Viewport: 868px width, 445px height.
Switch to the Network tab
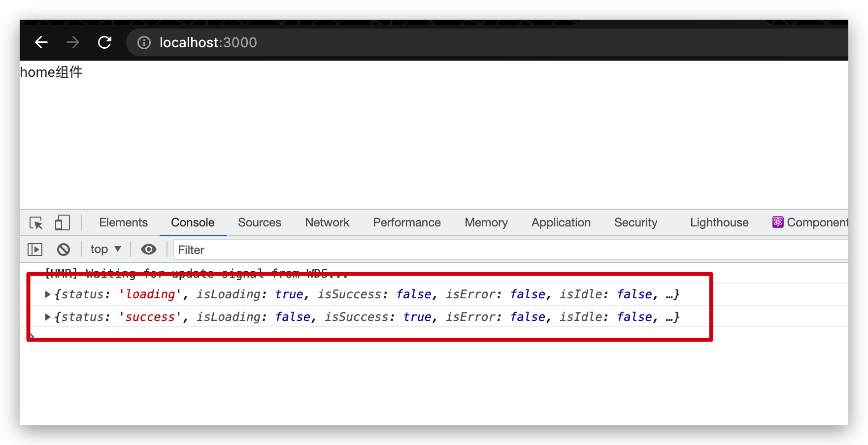point(327,222)
